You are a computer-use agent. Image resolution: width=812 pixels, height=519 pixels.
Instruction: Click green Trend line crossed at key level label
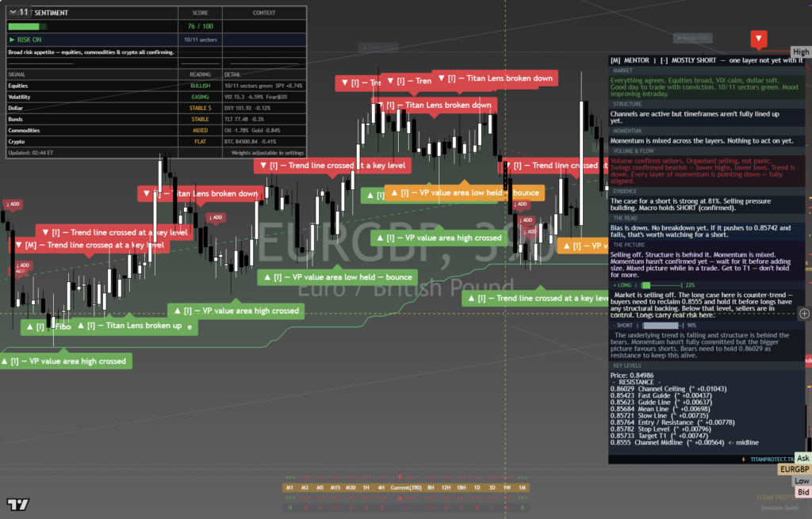tap(535, 298)
